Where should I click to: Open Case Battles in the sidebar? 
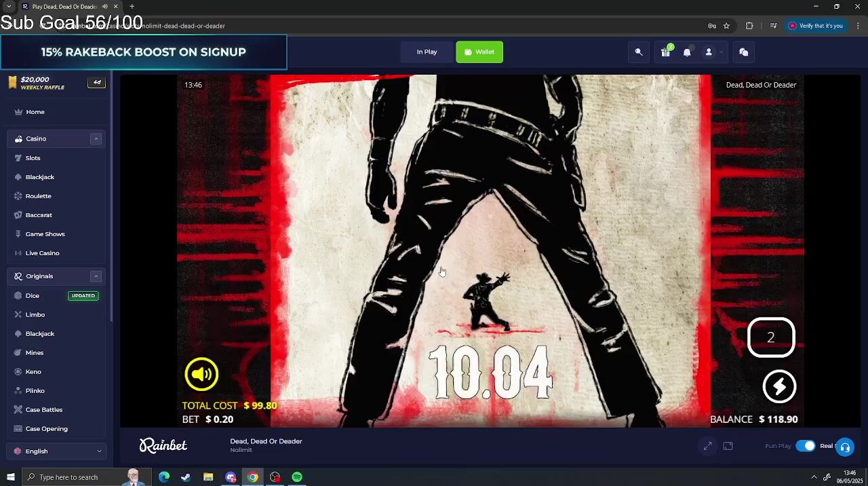click(44, 410)
